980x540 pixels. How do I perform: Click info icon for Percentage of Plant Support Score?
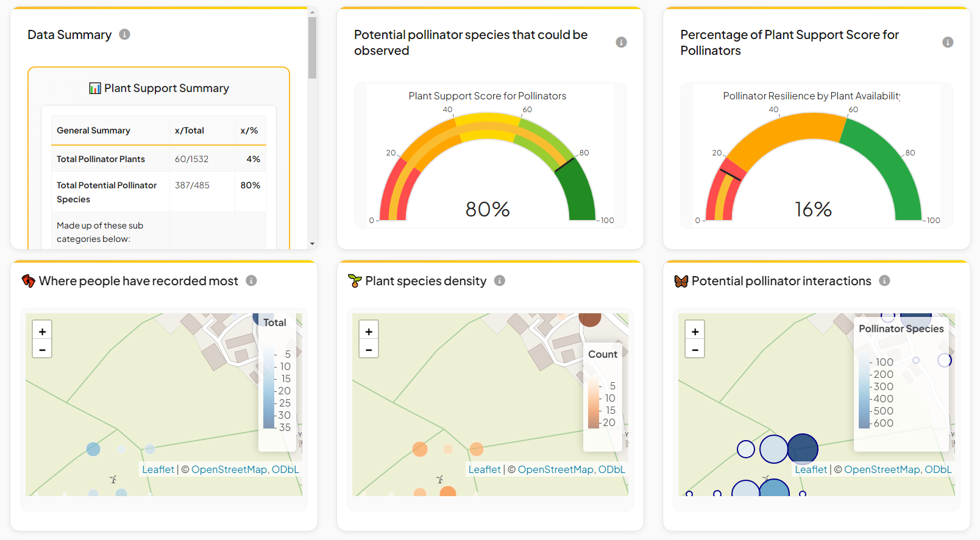pos(947,42)
